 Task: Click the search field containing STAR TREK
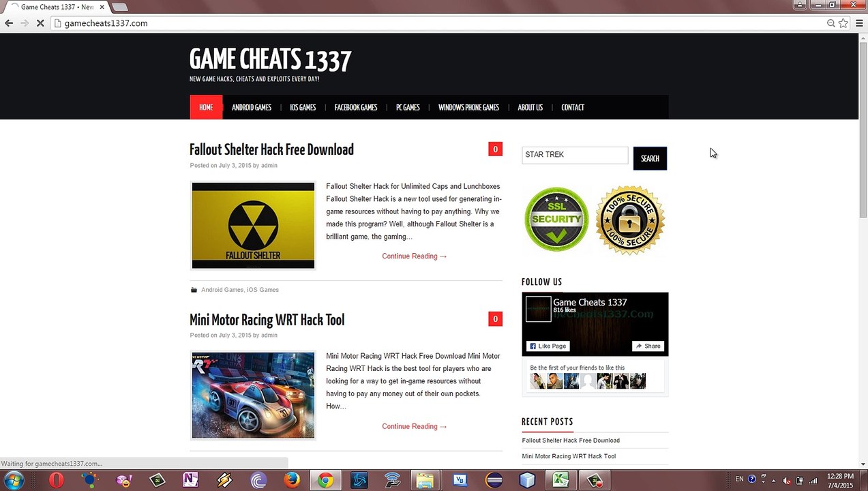click(575, 155)
